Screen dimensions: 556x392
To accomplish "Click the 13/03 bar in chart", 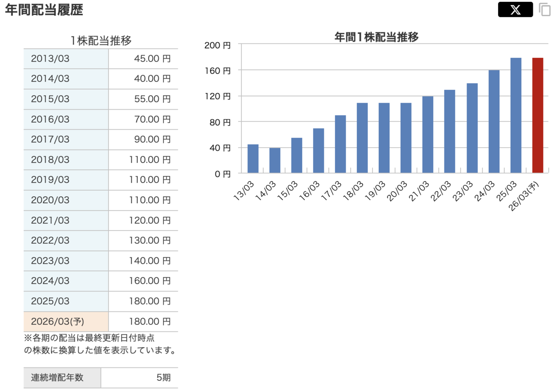I will pos(253,159).
